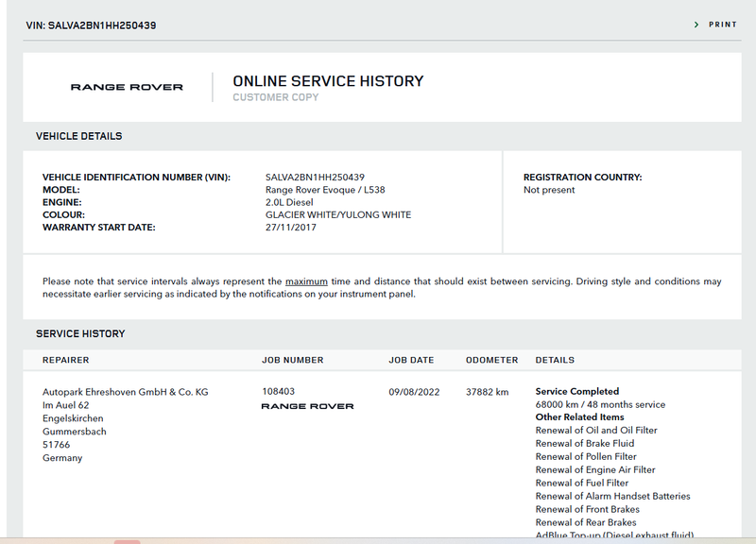756x544 pixels.
Task: Click the DETAILS column header
Action: point(555,360)
